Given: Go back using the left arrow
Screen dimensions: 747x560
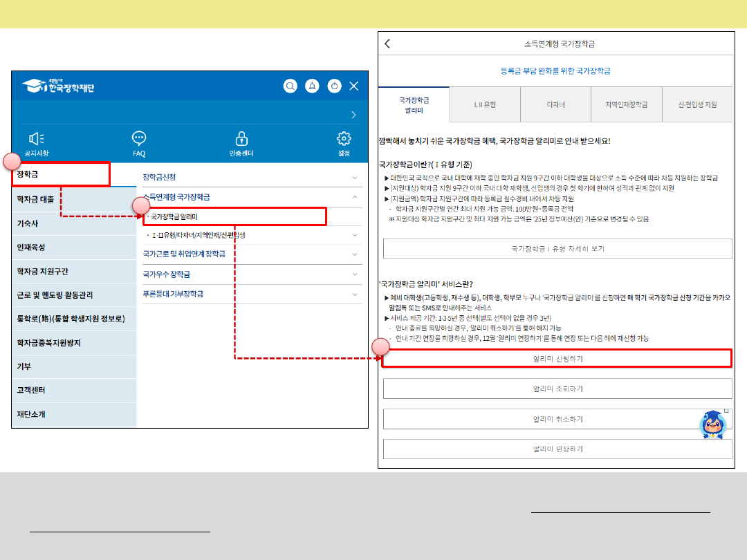Looking at the screenshot, I should point(387,44).
